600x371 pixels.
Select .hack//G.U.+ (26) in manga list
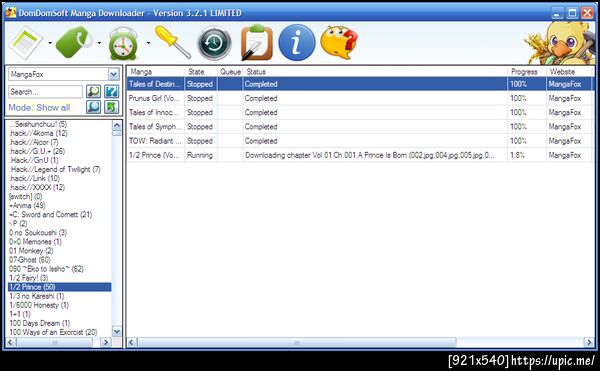37,151
